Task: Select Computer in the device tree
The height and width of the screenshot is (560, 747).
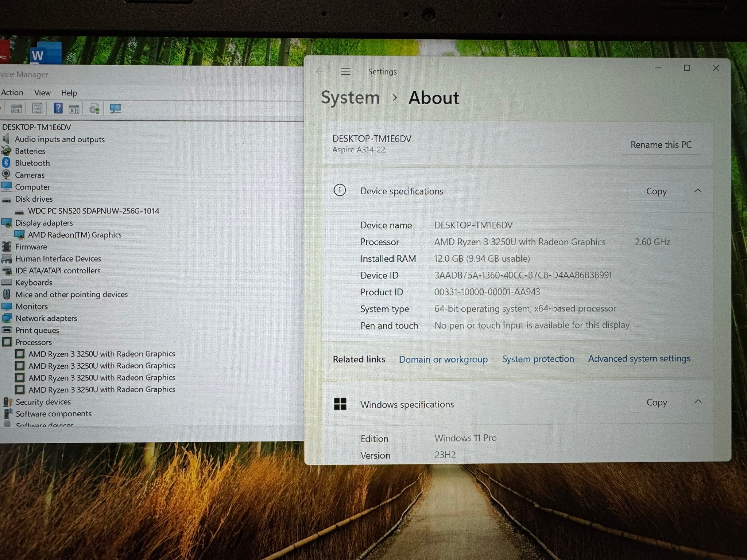Action: click(x=32, y=187)
